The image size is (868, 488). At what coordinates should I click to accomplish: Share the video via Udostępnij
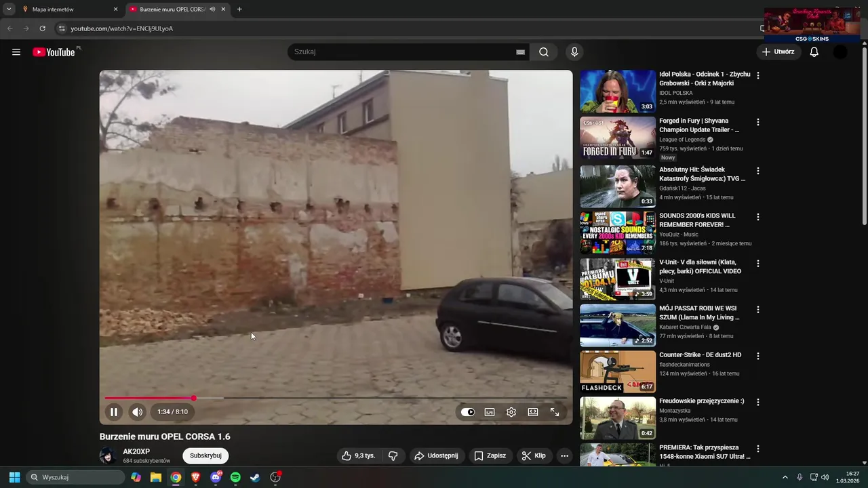[436, 455]
